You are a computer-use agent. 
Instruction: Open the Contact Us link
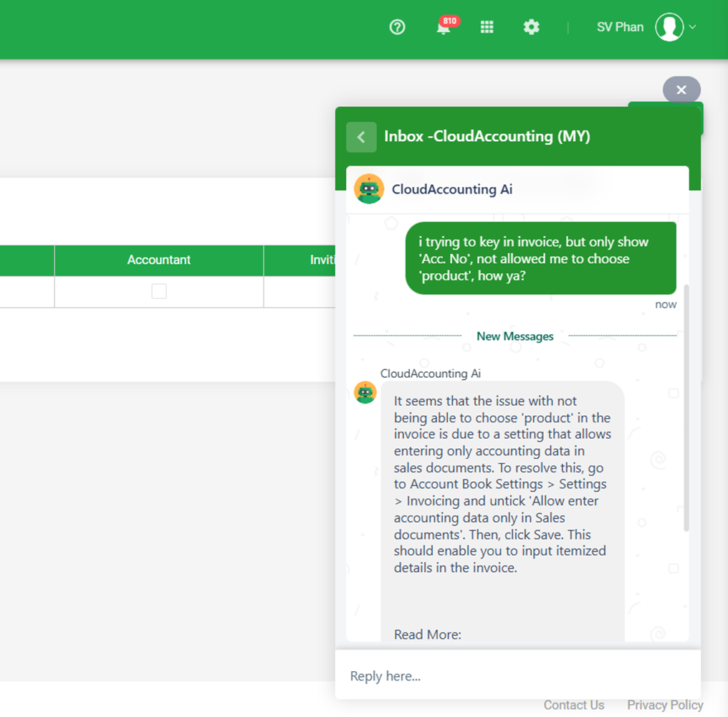point(574,705)
